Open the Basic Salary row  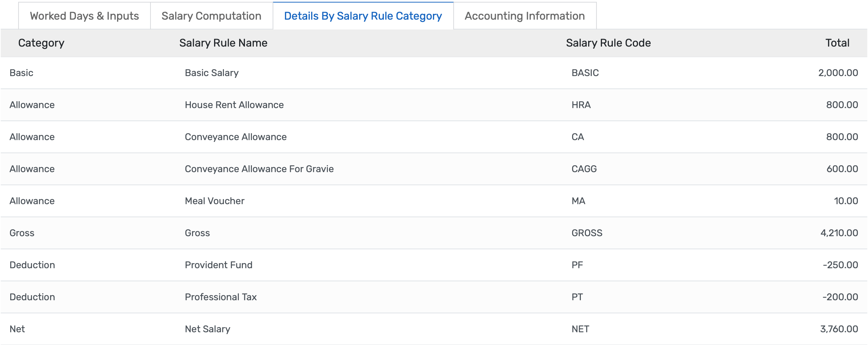[212, 72]
